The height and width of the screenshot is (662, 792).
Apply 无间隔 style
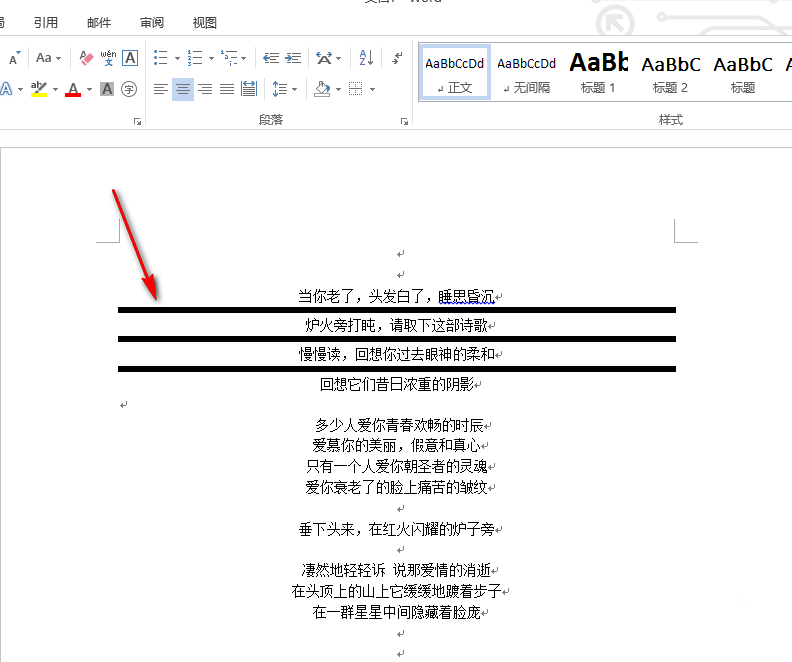(x=526, y=72)
